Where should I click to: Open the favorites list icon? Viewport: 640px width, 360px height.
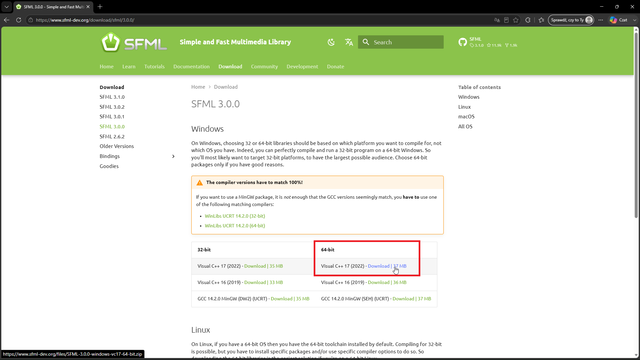541,20
